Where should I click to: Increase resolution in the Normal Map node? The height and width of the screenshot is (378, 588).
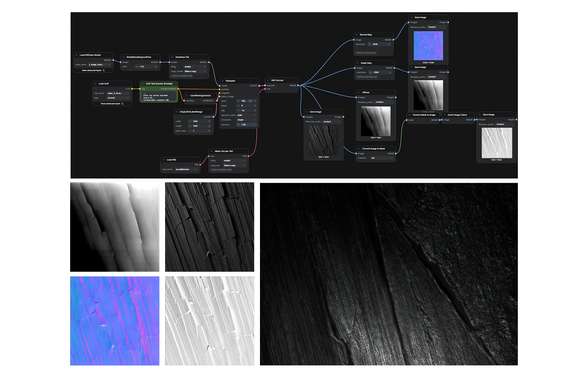coord(389,44)
